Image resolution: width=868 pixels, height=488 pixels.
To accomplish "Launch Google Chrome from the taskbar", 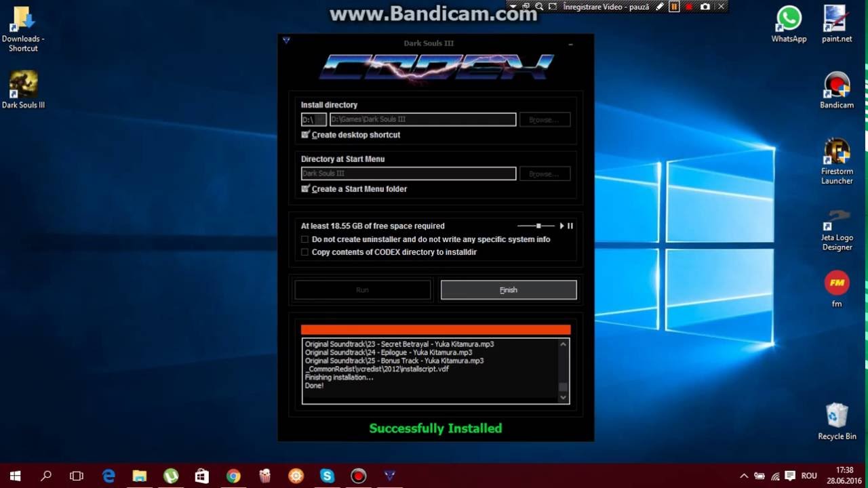I will coord(233,476).
